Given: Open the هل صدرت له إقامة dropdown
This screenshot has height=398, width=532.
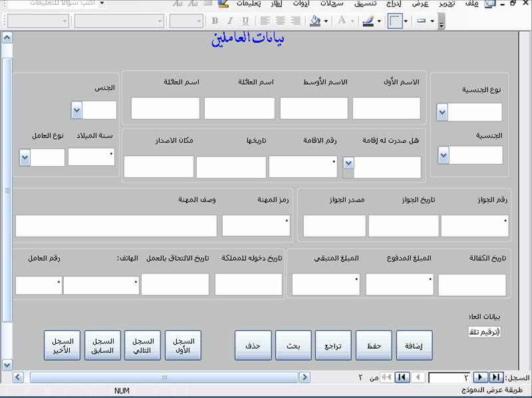Looking at the screenshot, I should 348,163.
